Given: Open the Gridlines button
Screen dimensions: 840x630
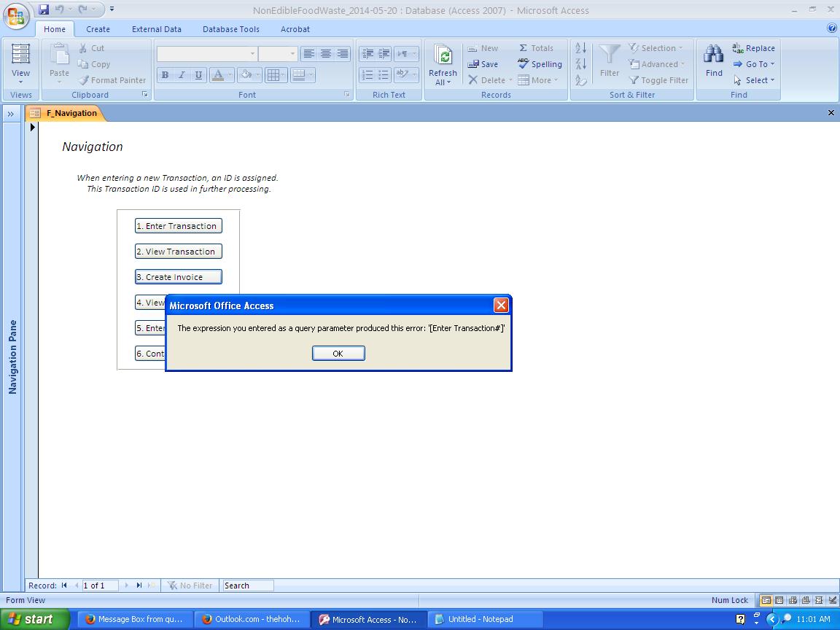Looking at the screenshot, I should [x=276, y=75].
